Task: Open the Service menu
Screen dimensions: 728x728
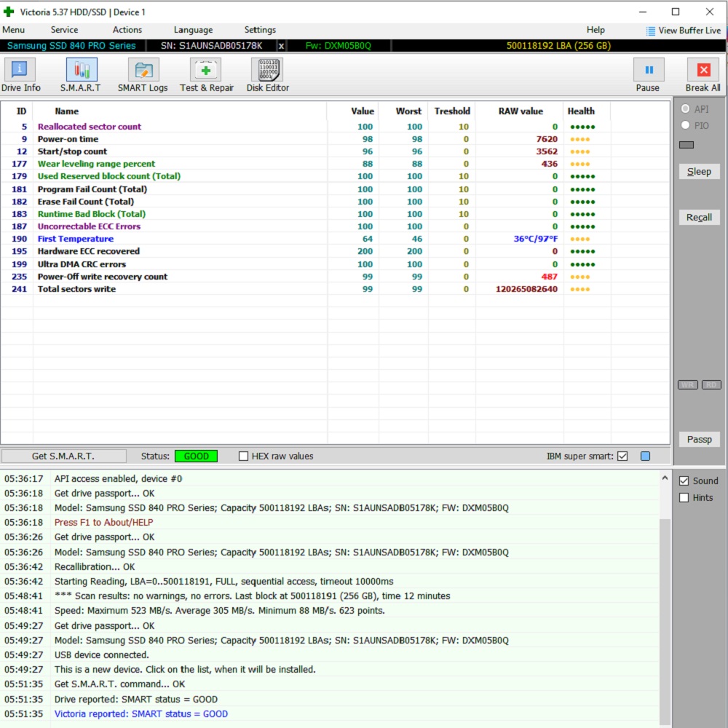Action: (x=64, y=30)
